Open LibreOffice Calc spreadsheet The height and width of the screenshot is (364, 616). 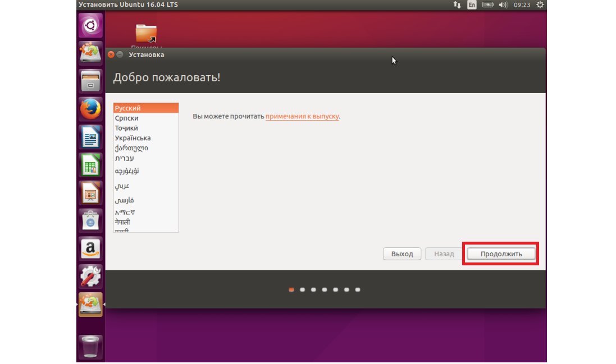tap(90, 165)
